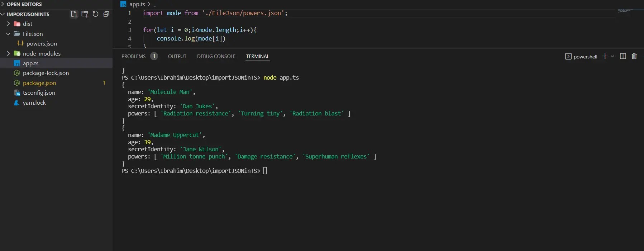Collapse all folders in Explorer
644x251 pixels.
[x=106, y=14]
